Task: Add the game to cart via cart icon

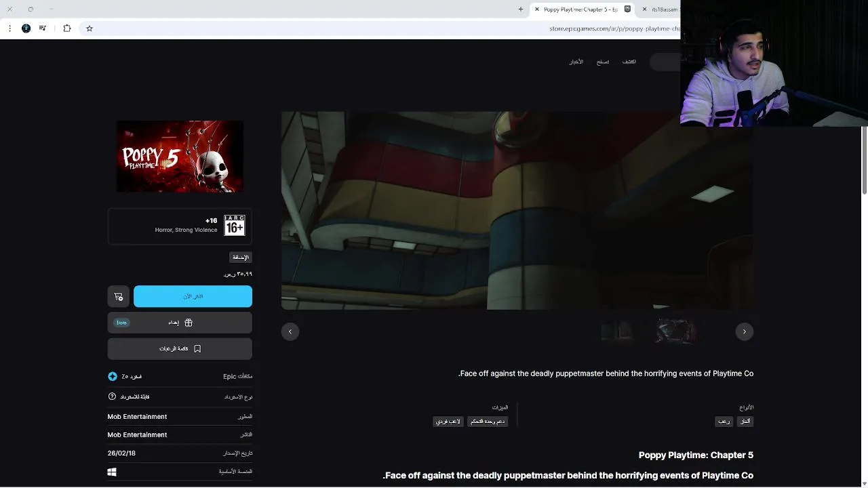Action: (x=118, y=296)
